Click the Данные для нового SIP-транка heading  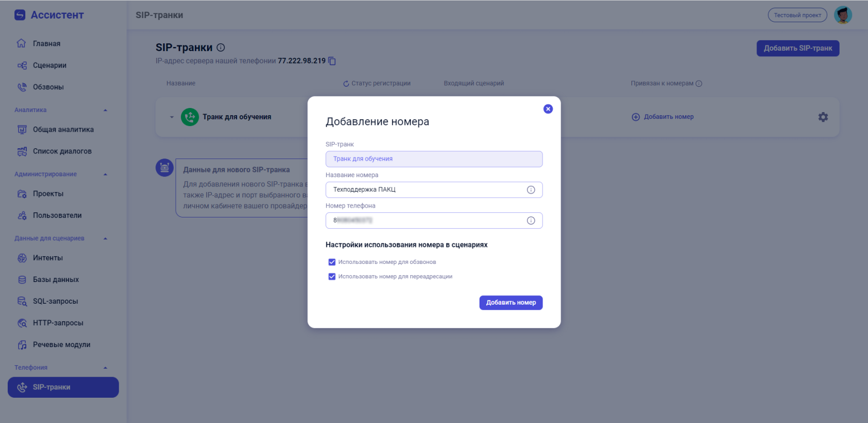236,169
